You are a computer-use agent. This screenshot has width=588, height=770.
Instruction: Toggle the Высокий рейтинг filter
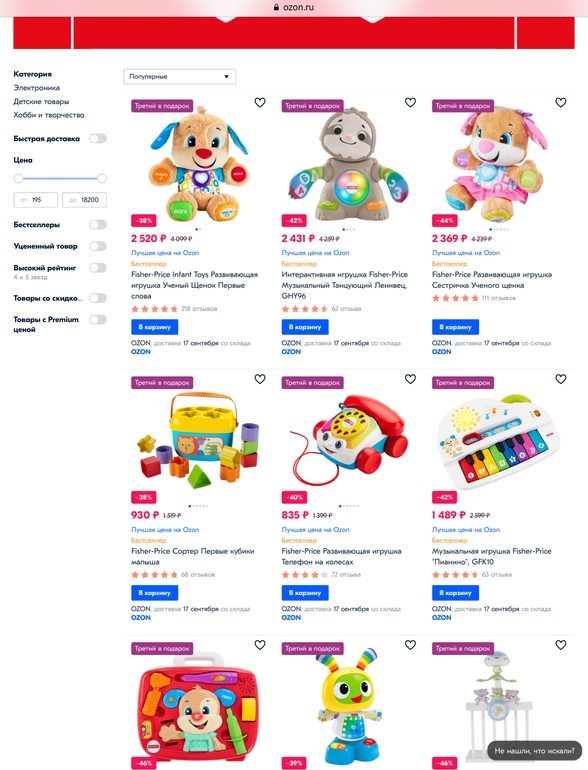pos(98,268)
